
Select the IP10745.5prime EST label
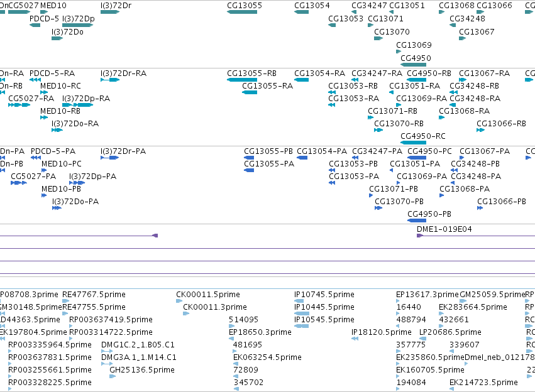tap(324, 295)
